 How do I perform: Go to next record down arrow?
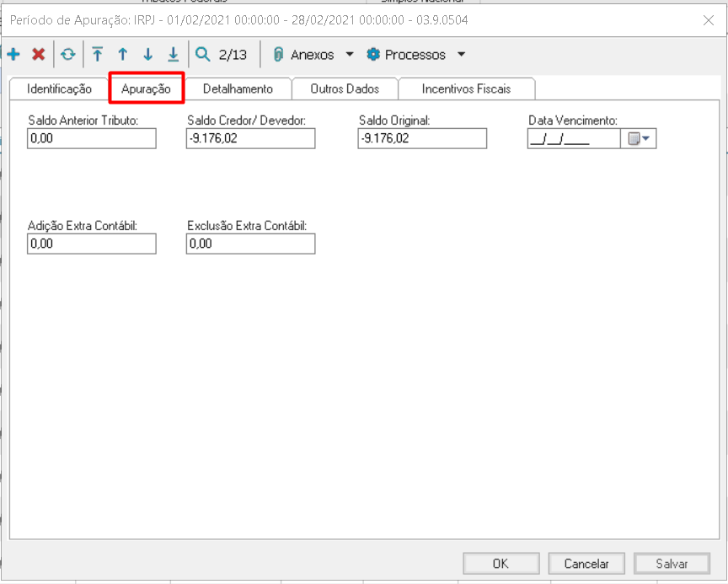click(148, 54)
